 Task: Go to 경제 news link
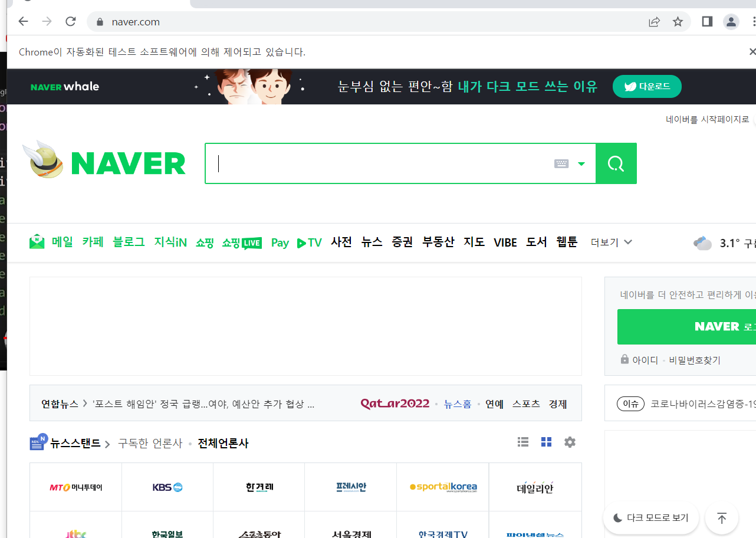[x=558, y=404]
